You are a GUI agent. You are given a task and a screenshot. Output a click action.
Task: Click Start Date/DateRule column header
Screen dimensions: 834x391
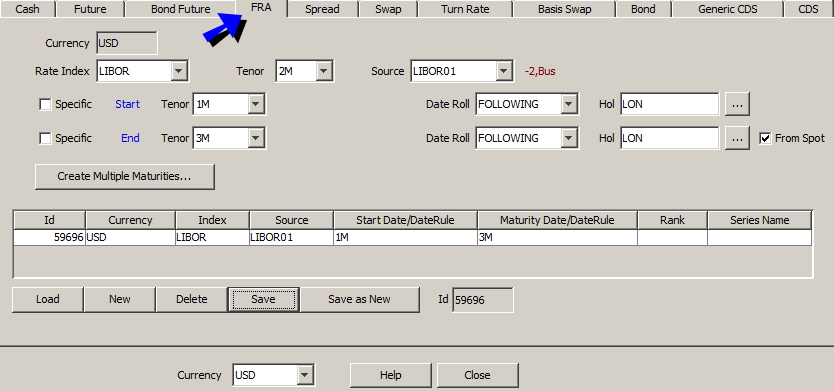405,220
